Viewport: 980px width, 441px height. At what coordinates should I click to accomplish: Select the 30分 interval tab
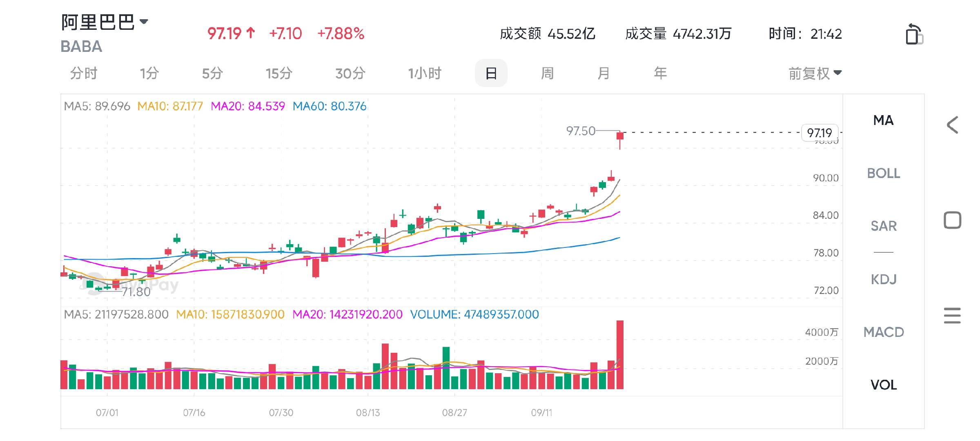(x=350, y=73)
